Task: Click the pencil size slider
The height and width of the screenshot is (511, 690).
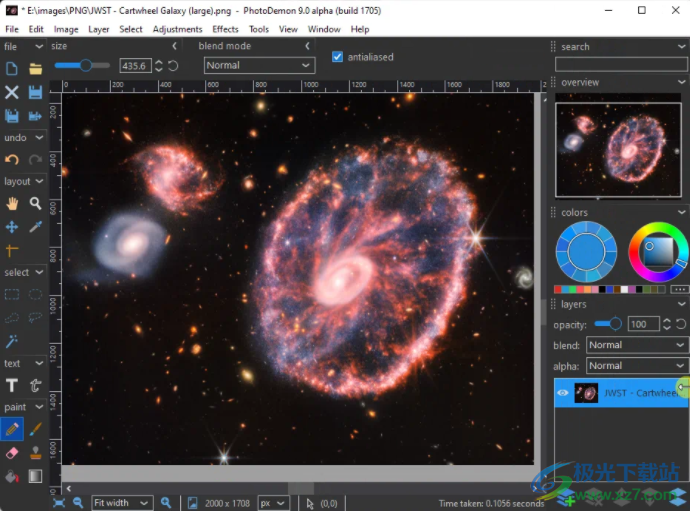Action: pos(82,66)
